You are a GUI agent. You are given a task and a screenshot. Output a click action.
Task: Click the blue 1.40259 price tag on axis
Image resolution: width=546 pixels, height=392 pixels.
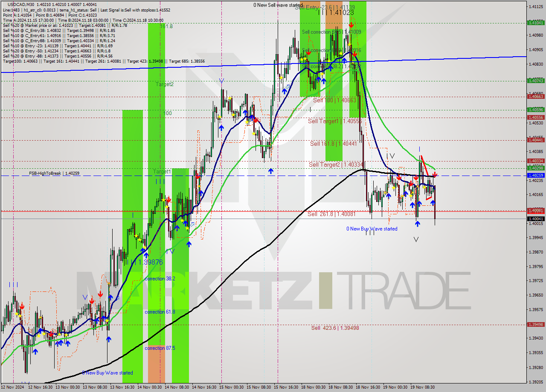[x=535, y=175]
